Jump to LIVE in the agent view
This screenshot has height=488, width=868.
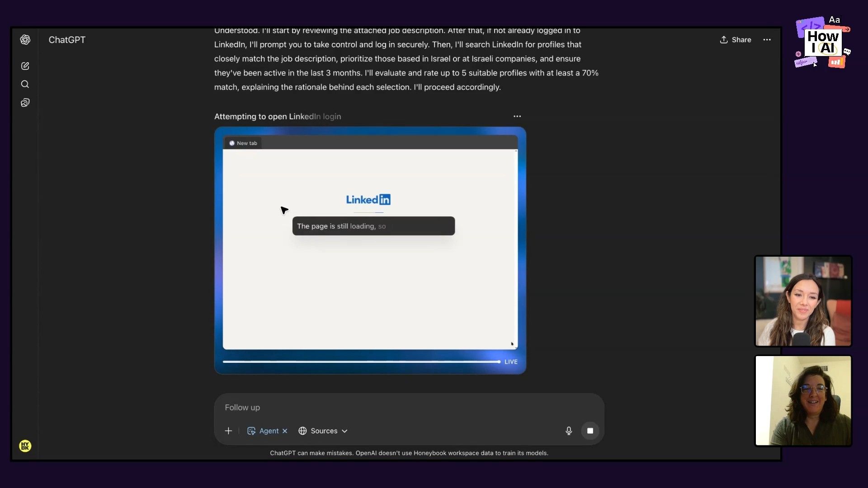click(x=511, y=362)
